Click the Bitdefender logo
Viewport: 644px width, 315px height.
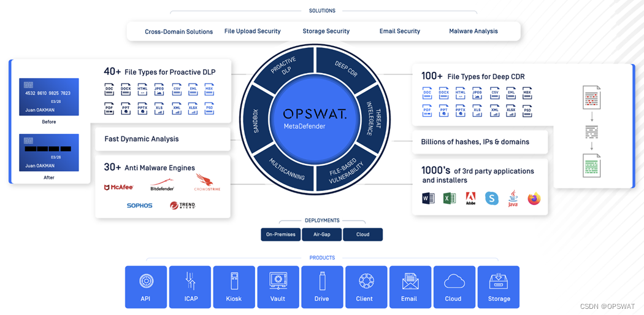(163, 185)
